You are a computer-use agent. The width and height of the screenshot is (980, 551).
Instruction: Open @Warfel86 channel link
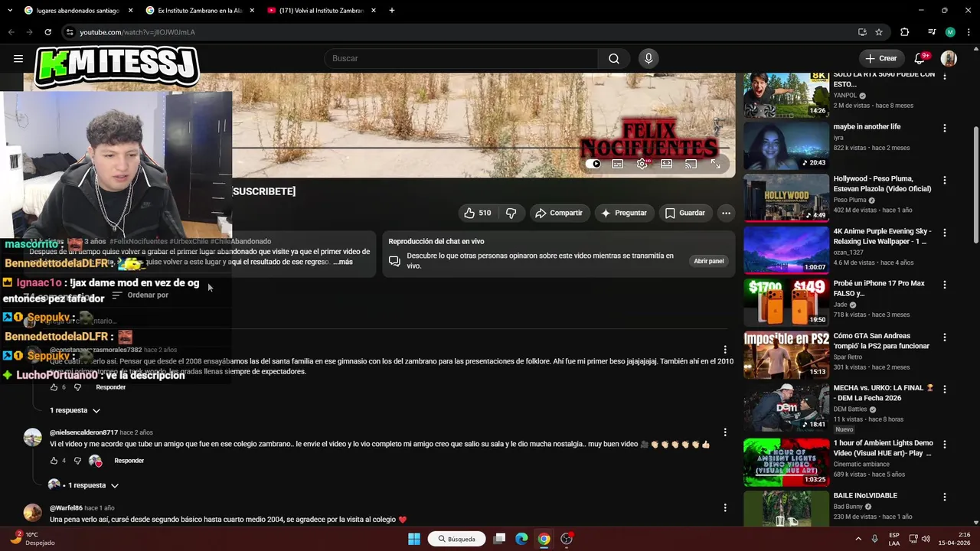tap(66, 508)
